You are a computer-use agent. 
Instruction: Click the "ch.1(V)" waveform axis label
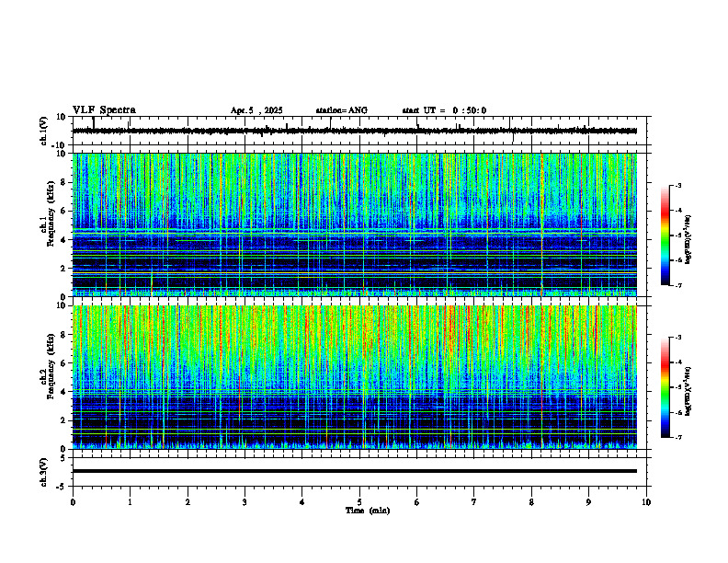pyautogui.click(x=44, y=131)
